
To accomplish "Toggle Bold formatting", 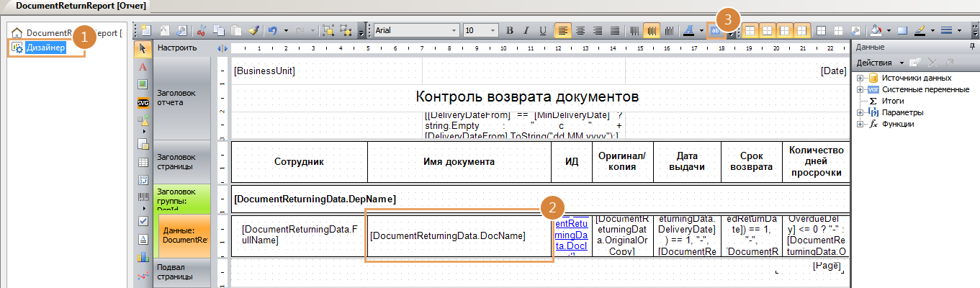I will click(x=510, y=31).
